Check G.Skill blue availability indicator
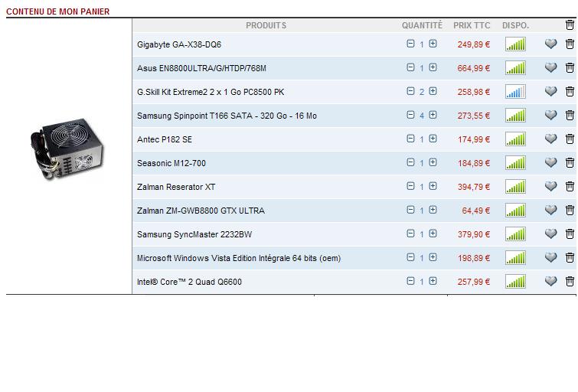Screen dimensions: 578x392 pos(515,91)
